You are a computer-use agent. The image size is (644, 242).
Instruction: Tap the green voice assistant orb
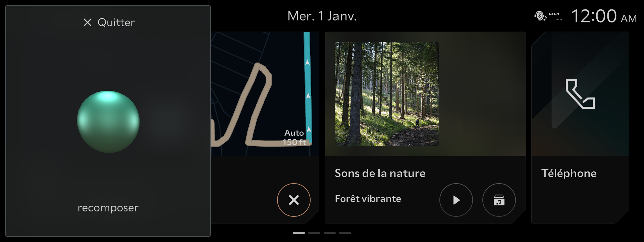[x=108, y=122]
